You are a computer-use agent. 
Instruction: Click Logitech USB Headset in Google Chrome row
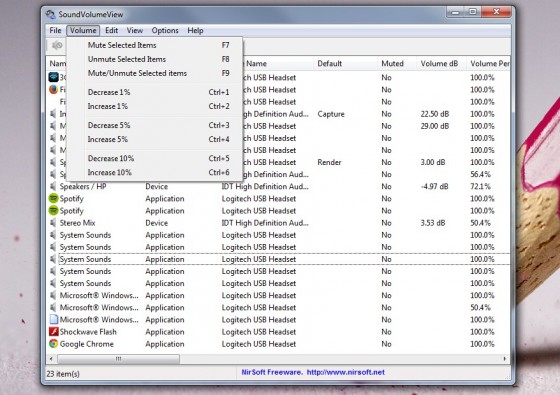click(259, 344)
